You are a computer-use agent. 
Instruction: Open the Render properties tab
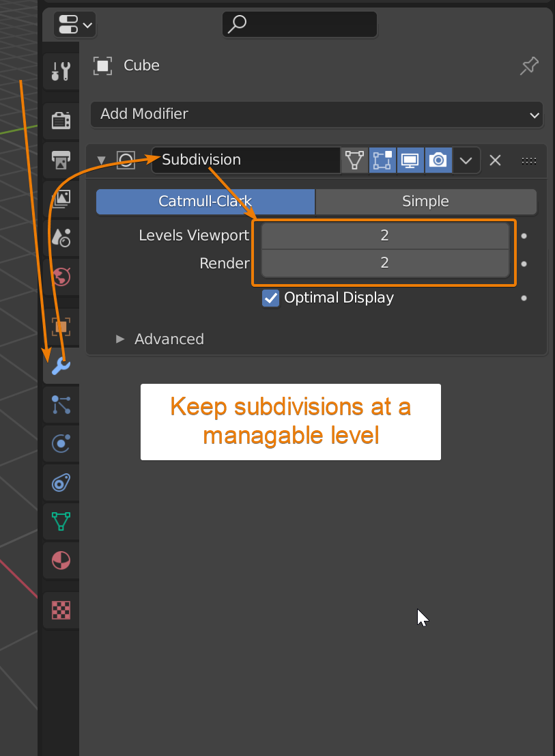click(61, 121)
